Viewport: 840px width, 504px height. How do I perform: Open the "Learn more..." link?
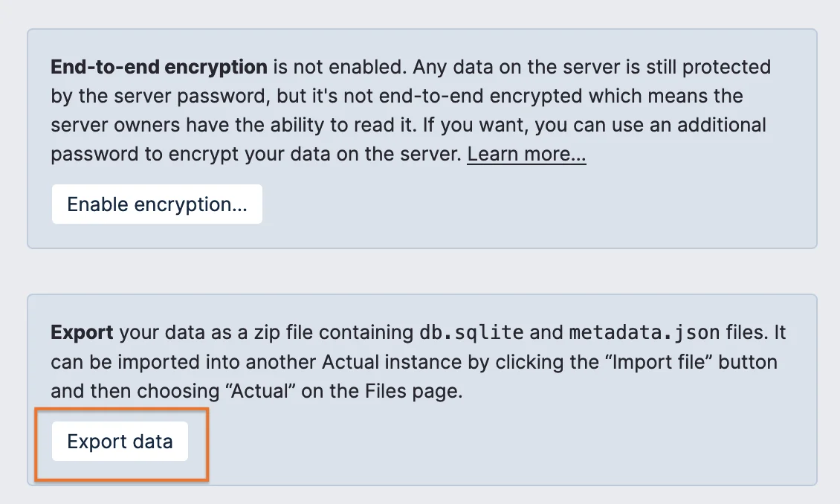pos(526,154)
